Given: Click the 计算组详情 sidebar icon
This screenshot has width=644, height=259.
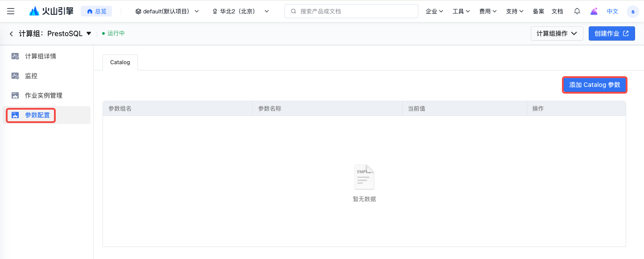Looking at the screenshot, I should pyautogui.click(x=15, y=56).
